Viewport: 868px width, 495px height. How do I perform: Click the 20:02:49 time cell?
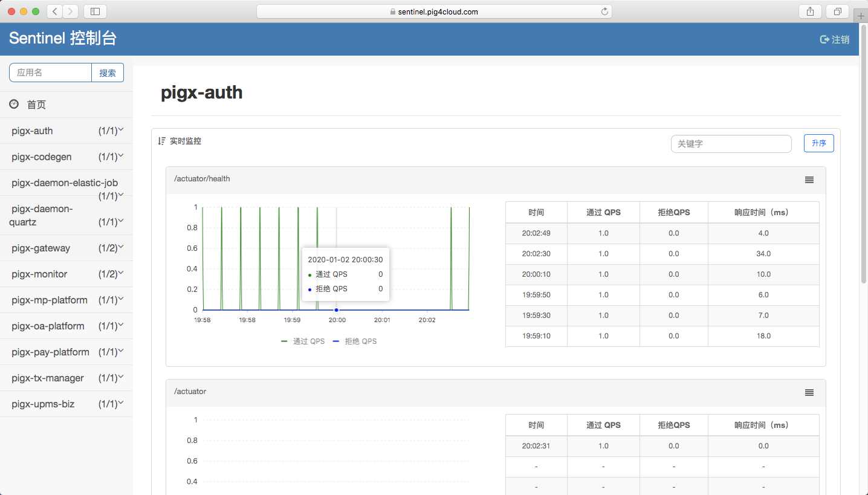[x=536, y=233]
